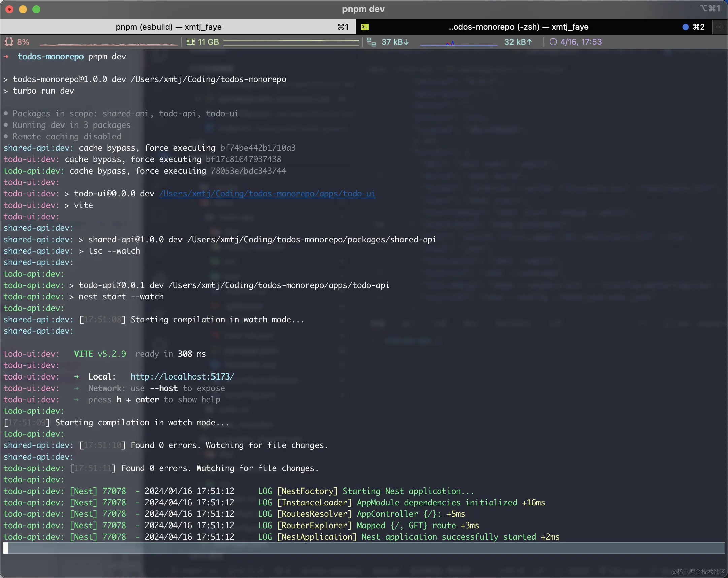Click the network icon beside 37 kB
728x578 pixels.
tap(371, 42)
